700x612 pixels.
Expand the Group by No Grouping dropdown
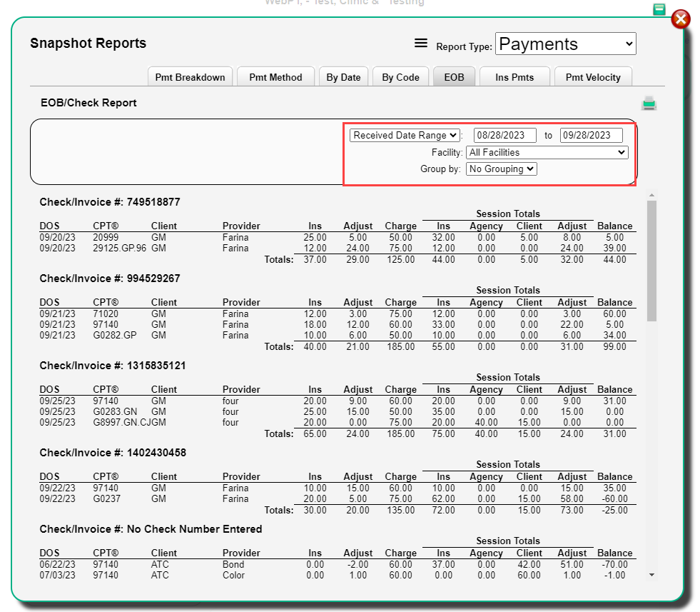coord(502,169)
